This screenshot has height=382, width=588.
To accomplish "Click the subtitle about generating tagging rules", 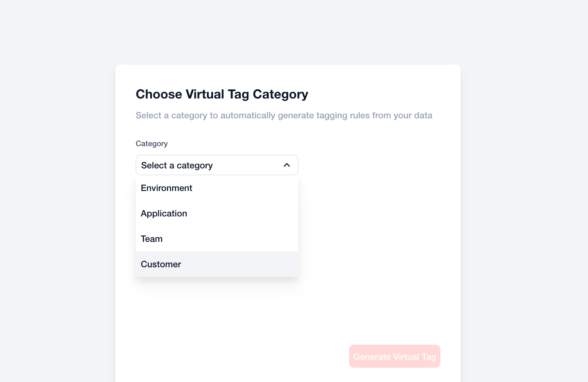I will coord(284,116).
